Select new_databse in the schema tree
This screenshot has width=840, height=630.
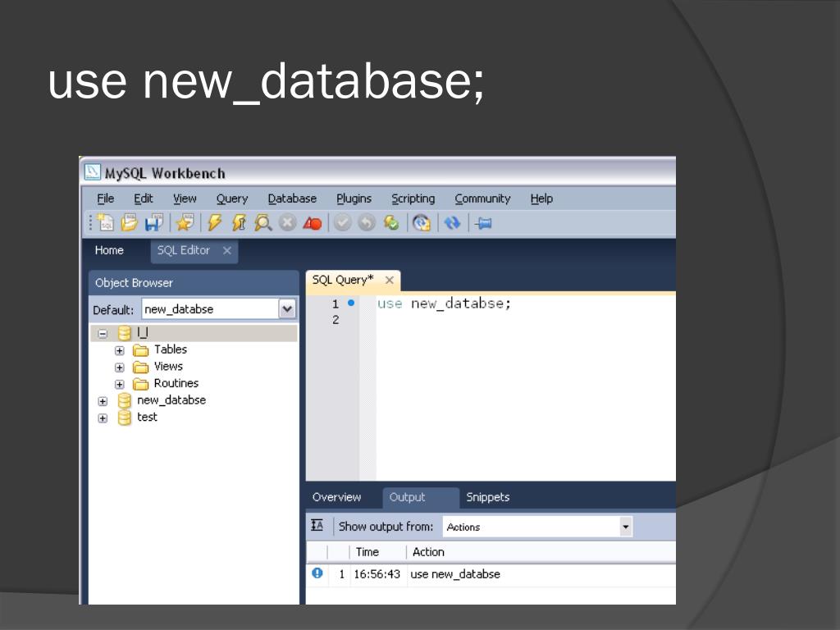click(x=171, y=400)
